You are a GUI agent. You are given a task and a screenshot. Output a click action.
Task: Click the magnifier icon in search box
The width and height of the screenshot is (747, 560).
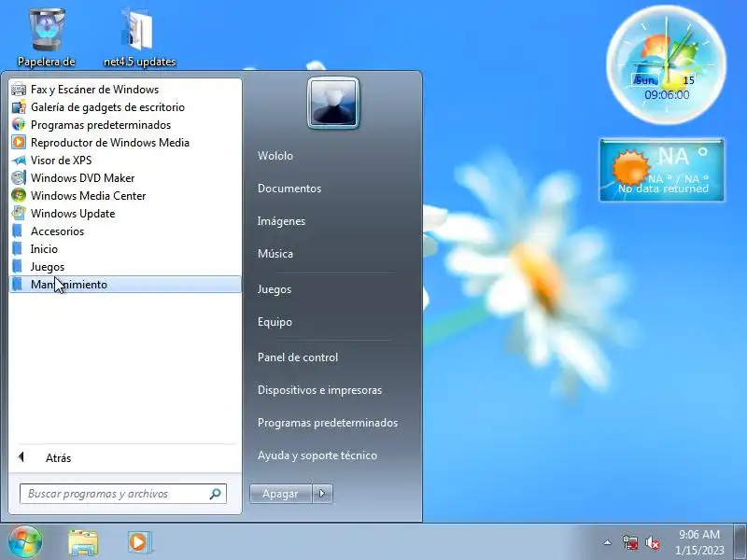point(216,494)
